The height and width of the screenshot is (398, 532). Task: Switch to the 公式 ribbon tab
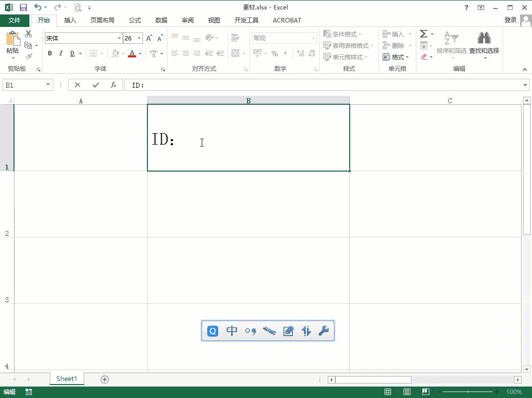[x=135, y=20]
